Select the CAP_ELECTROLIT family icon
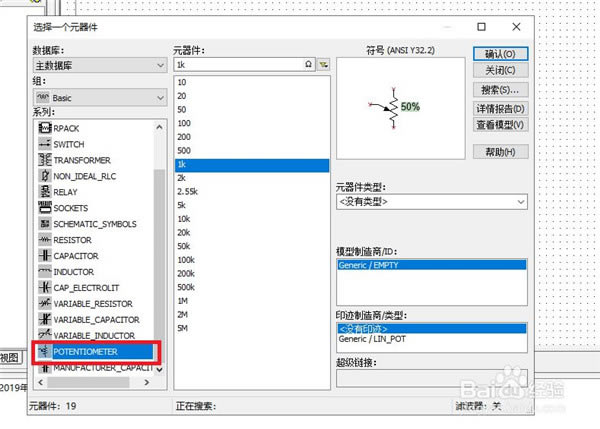Image resolution: width=600 pixels, height=429 pixels. [45, 287]
